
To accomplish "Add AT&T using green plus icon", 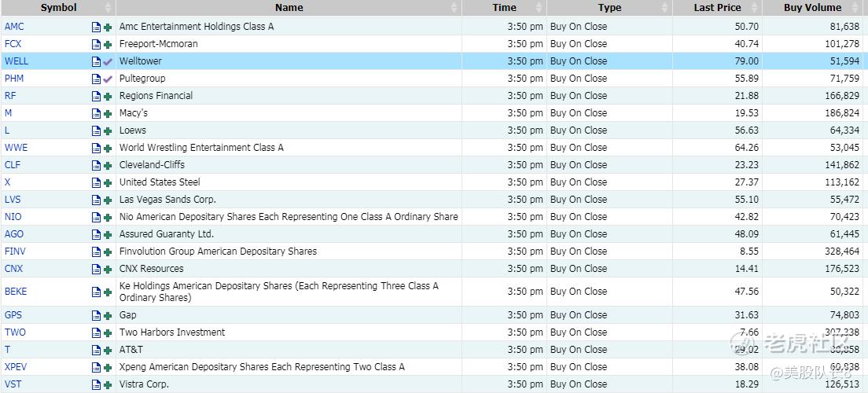I will [108, 350].
